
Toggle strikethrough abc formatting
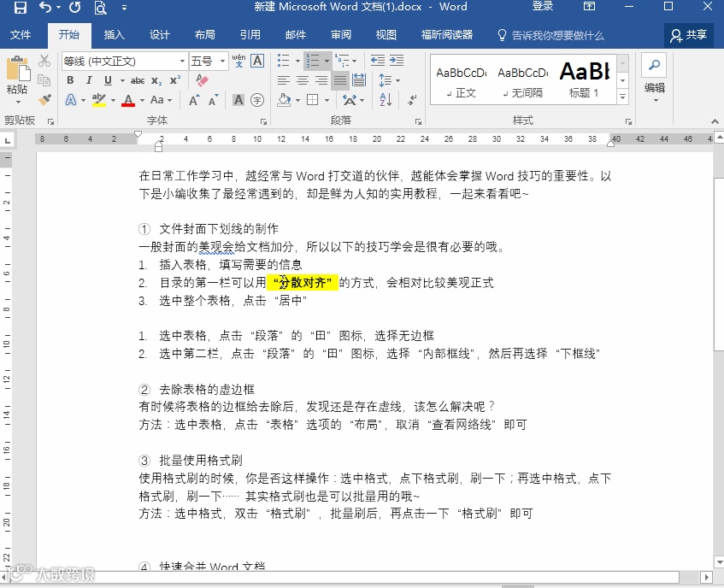(x=138, y=80)
